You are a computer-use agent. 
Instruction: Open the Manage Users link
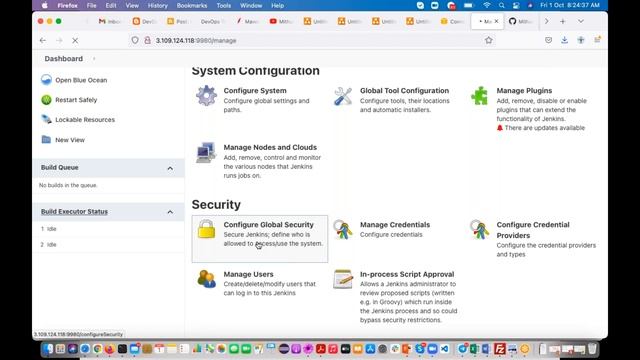[x=248, y=274]
